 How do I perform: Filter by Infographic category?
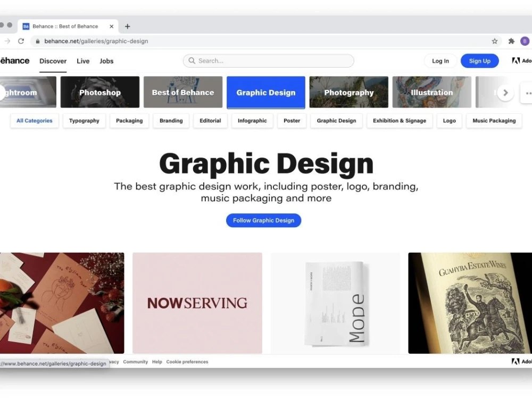[252, 120]
